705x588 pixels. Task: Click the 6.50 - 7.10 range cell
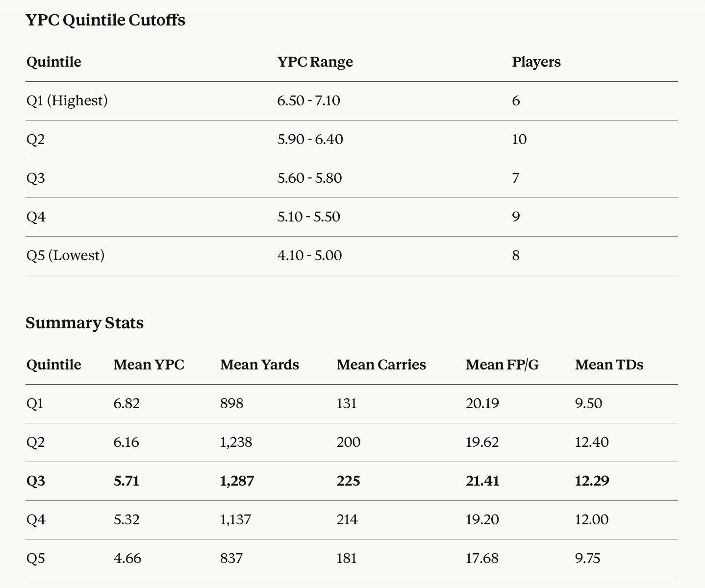pyautogui.click(x=308, y=100)
